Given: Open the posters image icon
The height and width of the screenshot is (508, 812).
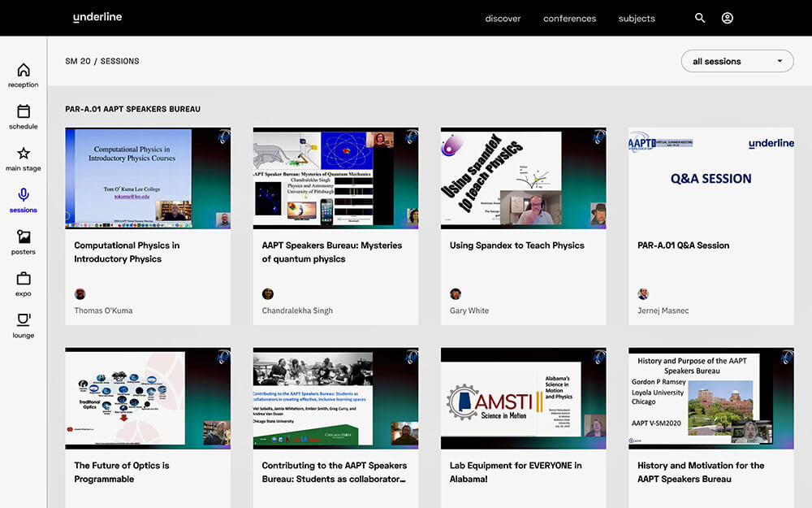Looking at the screenshot, I should pos(24,237).
